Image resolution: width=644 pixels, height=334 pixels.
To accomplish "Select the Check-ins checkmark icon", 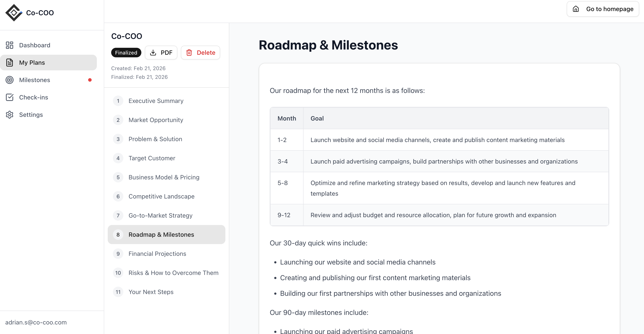I will [x=10, y=97].
